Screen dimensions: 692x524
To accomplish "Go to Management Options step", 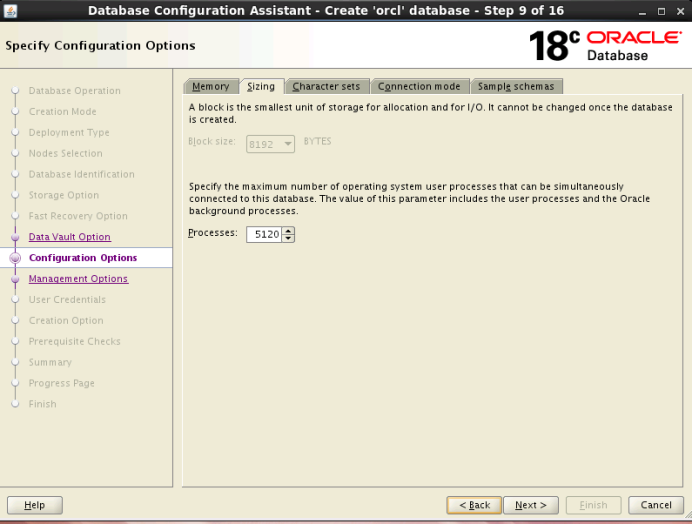I will (79, 279).
